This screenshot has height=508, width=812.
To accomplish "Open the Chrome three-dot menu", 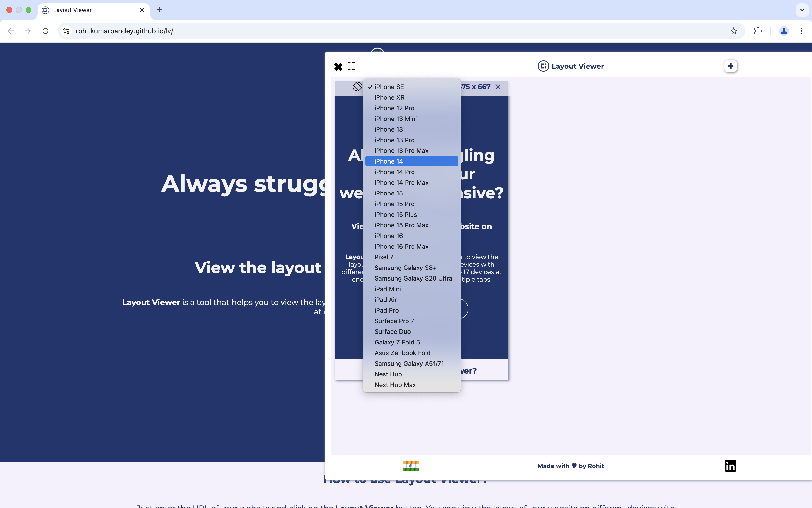I will coord(801,31).
